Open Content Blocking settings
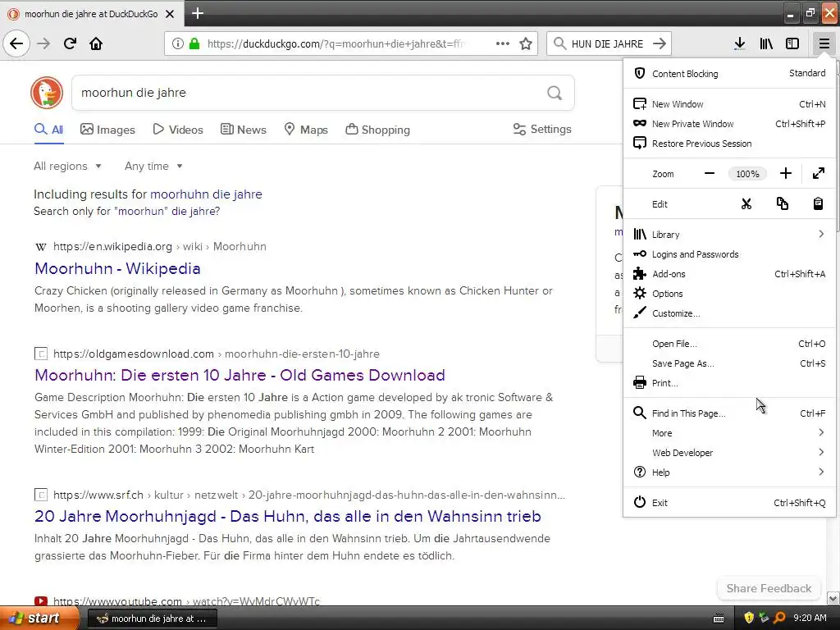The height and width of the screenshot is (630, 840). click(729, 73)
